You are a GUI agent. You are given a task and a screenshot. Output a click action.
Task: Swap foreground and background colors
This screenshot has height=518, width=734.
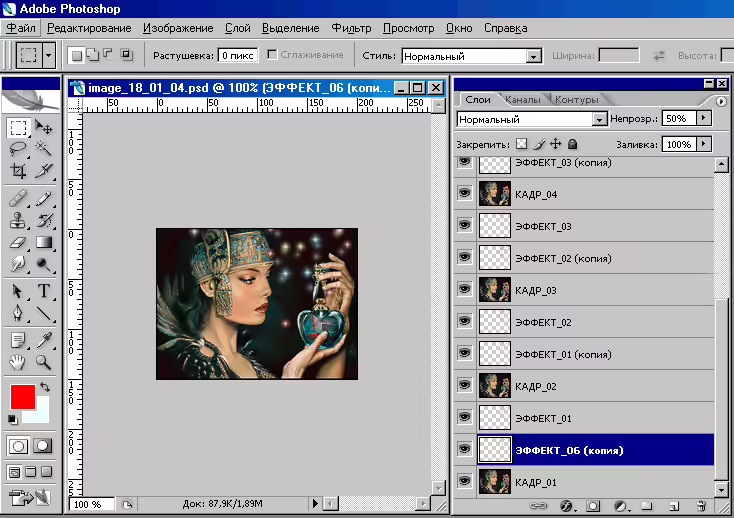[x=45, y=387]
